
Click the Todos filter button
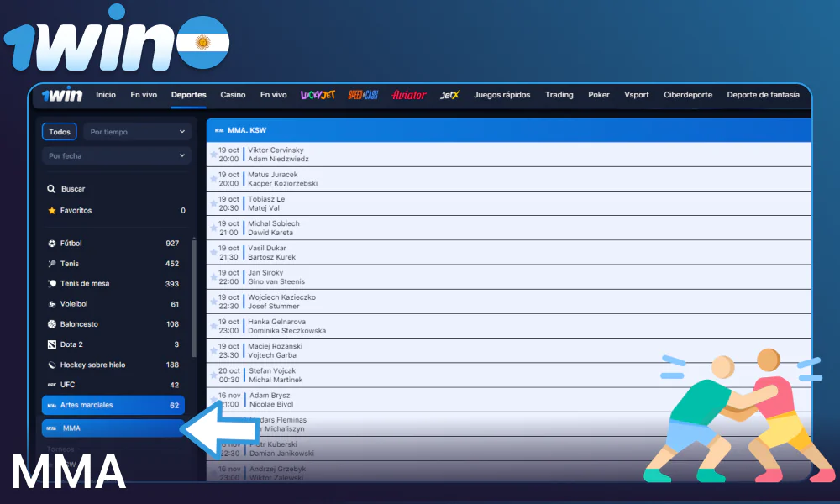(x=59, y=131)
